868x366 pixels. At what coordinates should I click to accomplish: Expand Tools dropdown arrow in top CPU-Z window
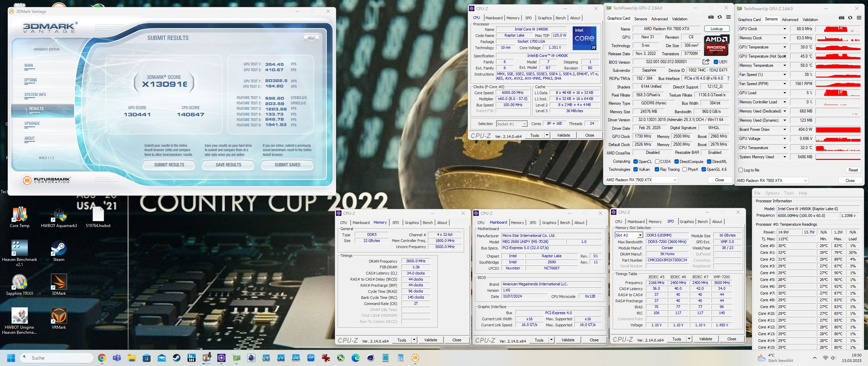pyautogui.click(x=547, y=135)
